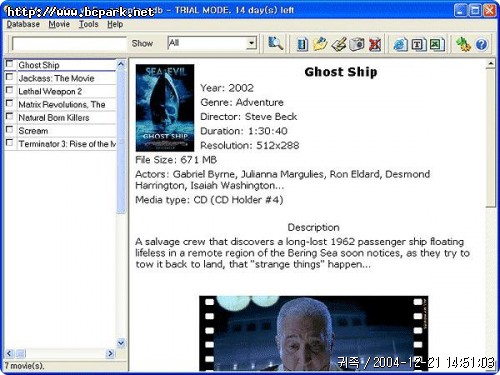Click the Ghost Ship poster thumbnail

click(165, 108)
